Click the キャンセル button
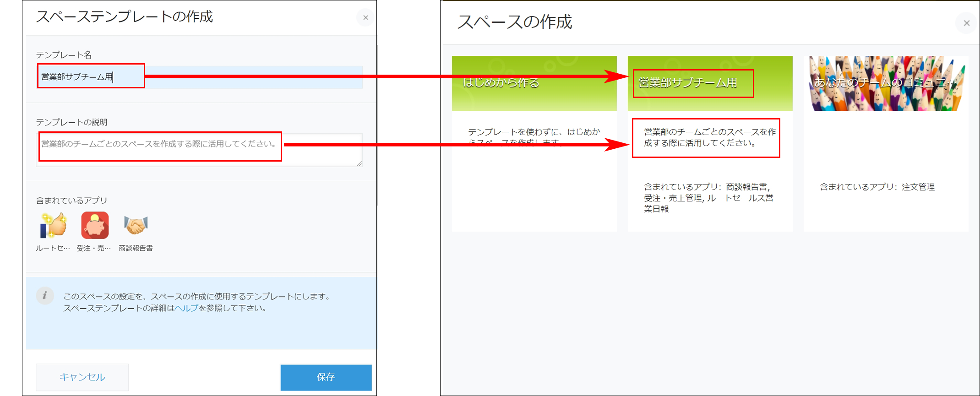The height and width of the screenshot is (396, 980). tap(82, 377)
